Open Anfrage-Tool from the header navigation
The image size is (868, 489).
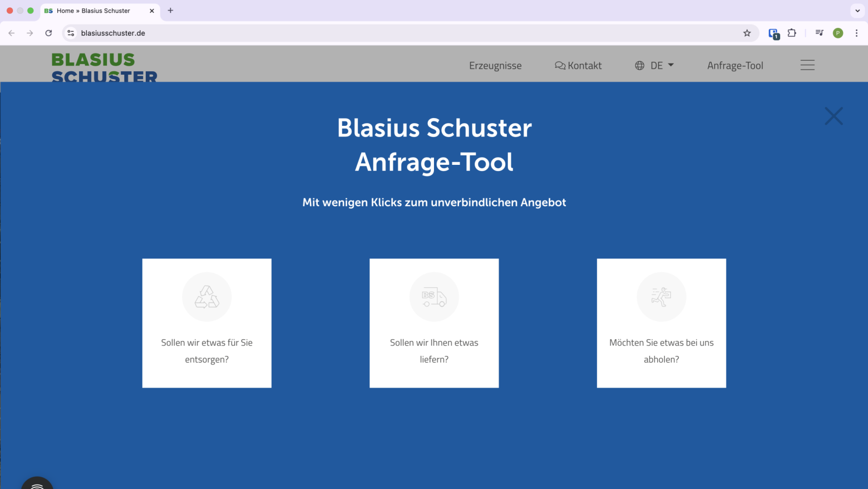tap(735, 66)
